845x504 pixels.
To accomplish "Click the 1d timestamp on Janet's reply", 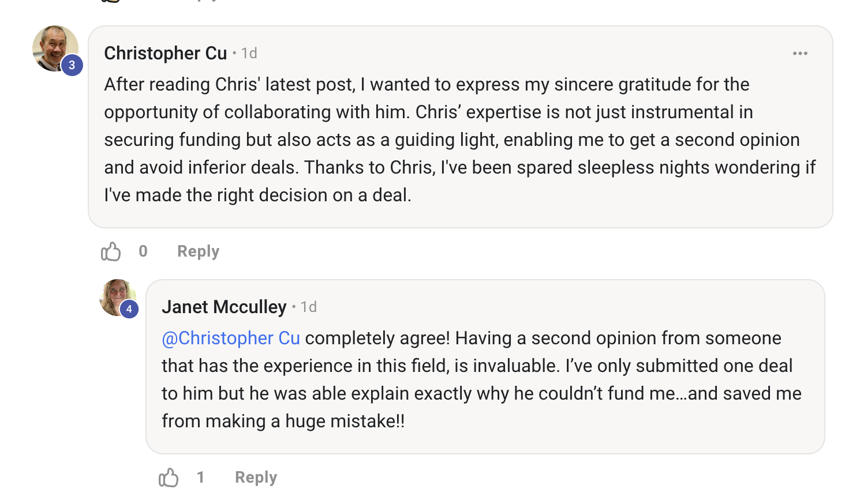I will [x=309, y=307].
